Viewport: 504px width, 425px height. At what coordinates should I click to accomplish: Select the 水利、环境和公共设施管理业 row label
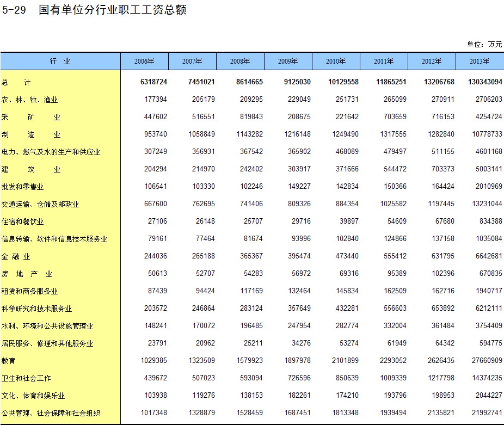coord(47,326)
